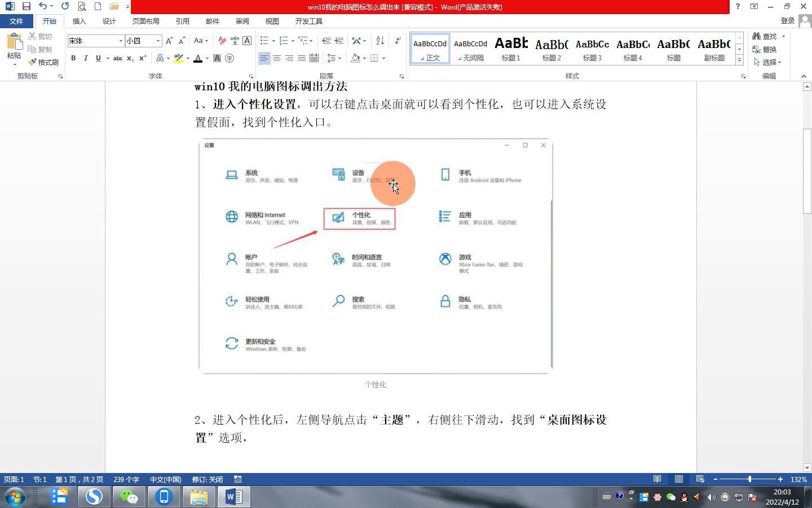
Task: Click the Sort icon in the Paragraph group
Action: tap(379, 40)
